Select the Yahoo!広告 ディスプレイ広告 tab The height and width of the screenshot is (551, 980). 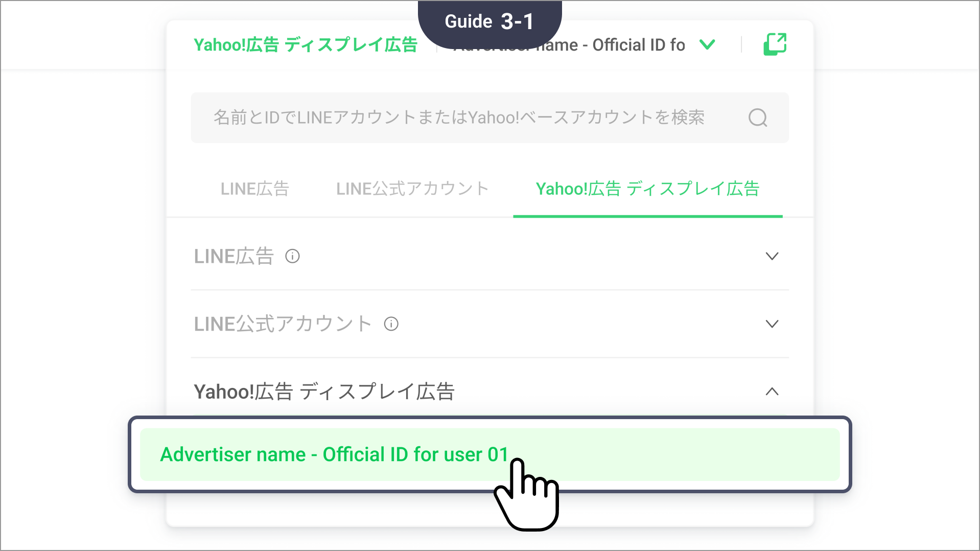(x=647, y=189)
